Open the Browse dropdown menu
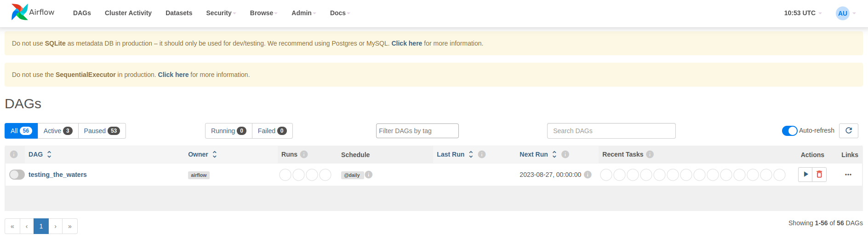This screenshot has height=240, width=868. point(263,13)
